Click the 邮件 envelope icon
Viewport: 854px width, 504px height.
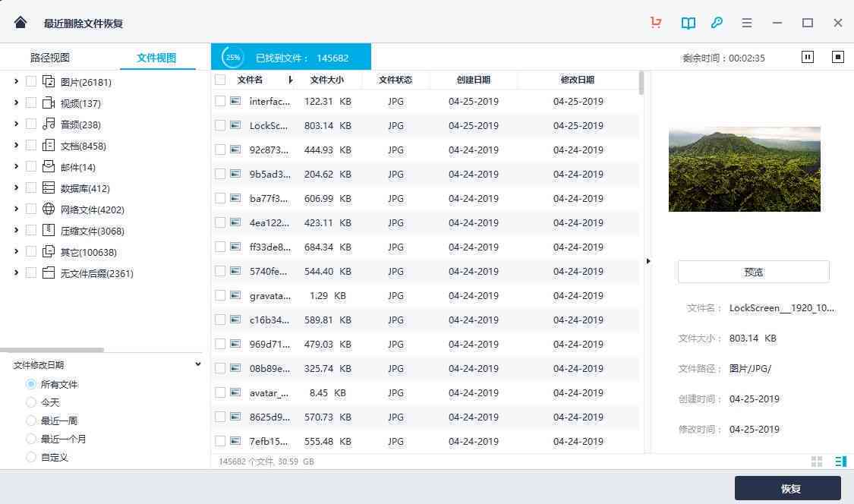[49, 166]
